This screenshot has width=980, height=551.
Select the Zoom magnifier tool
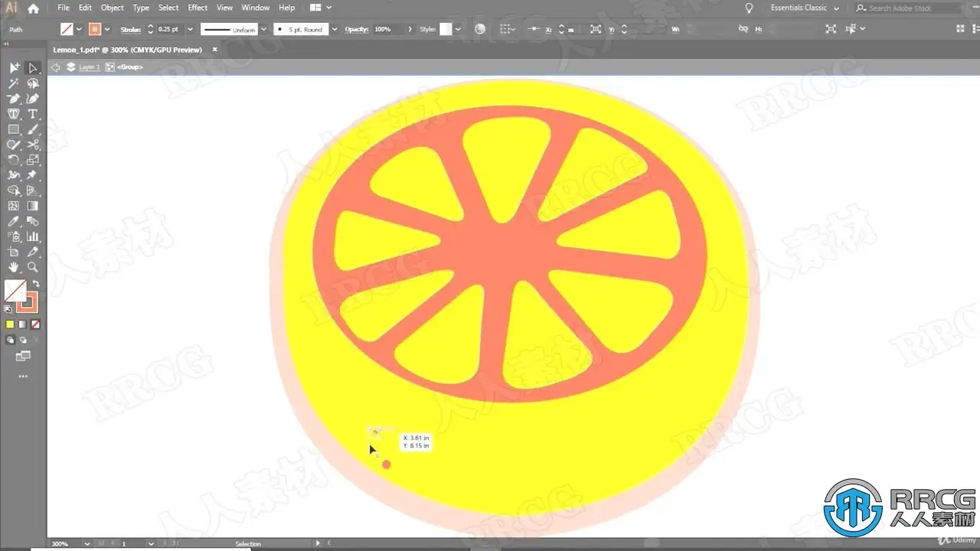32,267
